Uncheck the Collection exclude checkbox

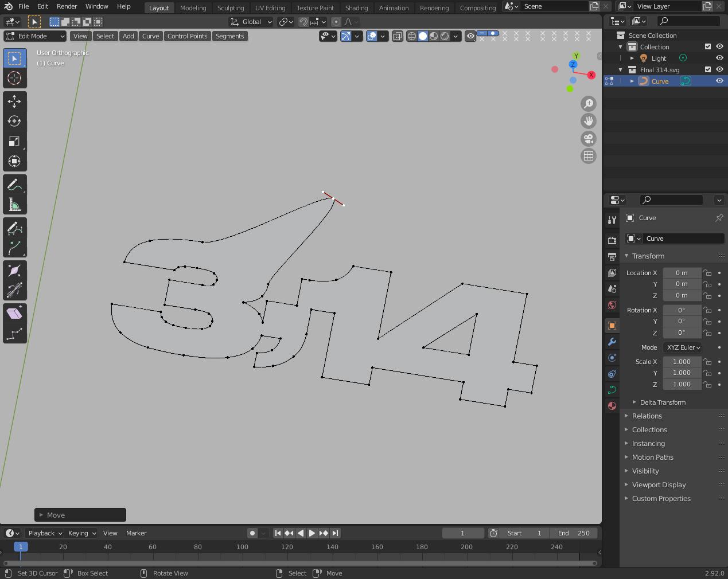point(708,46)
